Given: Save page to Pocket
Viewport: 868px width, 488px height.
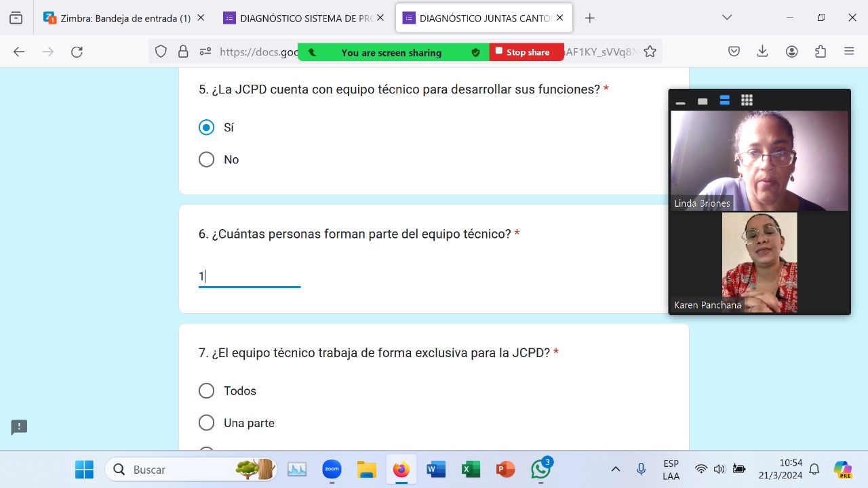Looking at the screenshot, I should pos(734,52).
